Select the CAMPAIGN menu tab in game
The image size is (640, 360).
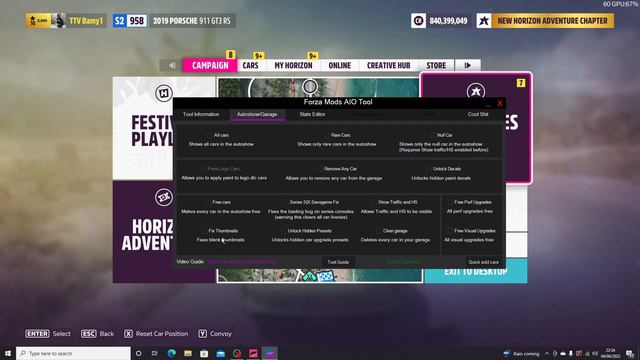210,65
